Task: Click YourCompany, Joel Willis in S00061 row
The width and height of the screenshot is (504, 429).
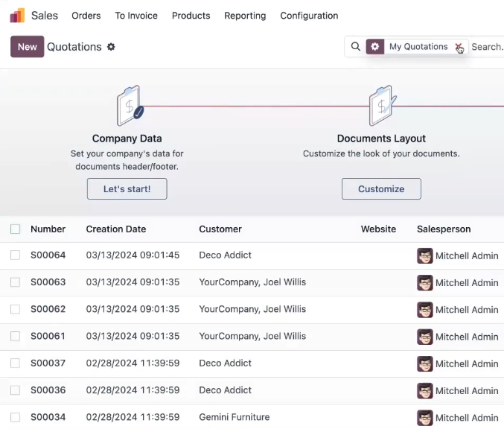Action: [x=252, y=336]
